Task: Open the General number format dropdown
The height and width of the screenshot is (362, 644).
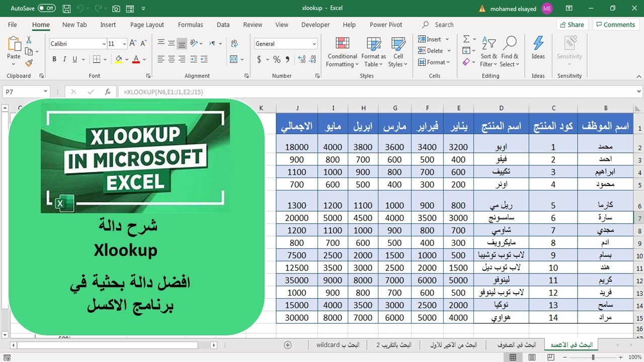Action: [x=314, y=44]
